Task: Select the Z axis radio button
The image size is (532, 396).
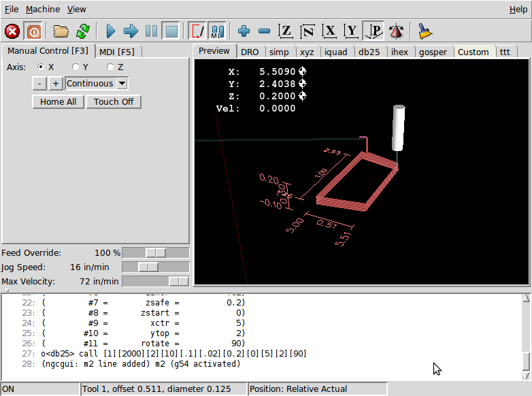Action: [x=110, y=67]
